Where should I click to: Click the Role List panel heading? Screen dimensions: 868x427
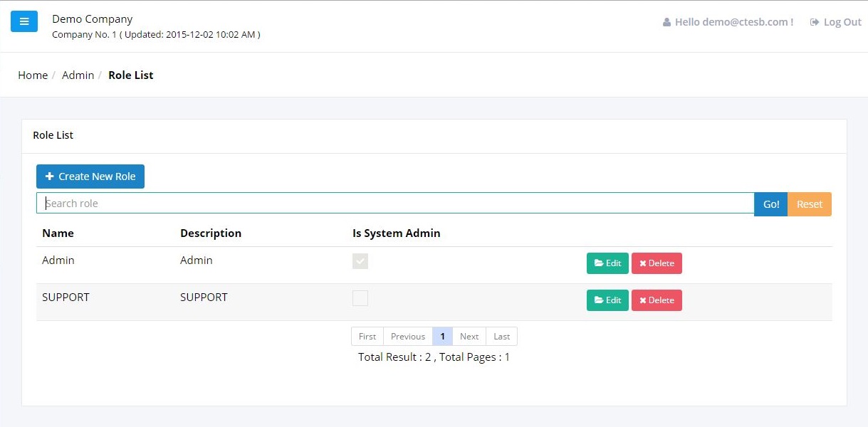point(53,135)
